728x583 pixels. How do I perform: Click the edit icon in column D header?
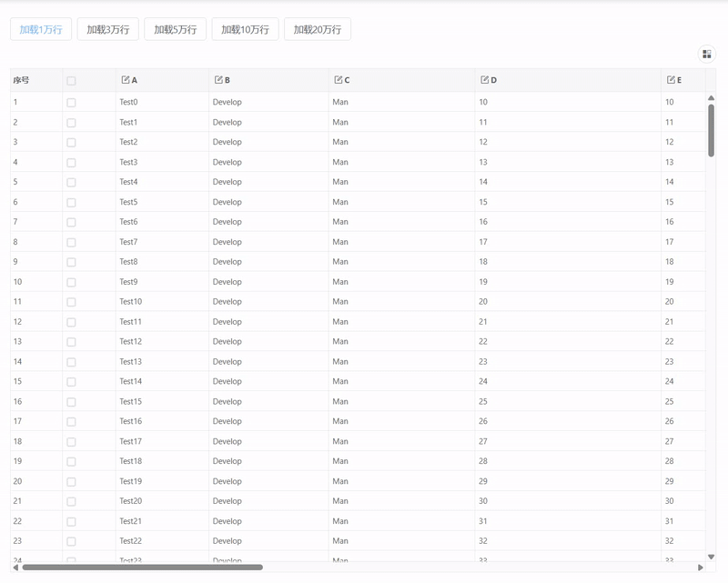click(483, 79)
